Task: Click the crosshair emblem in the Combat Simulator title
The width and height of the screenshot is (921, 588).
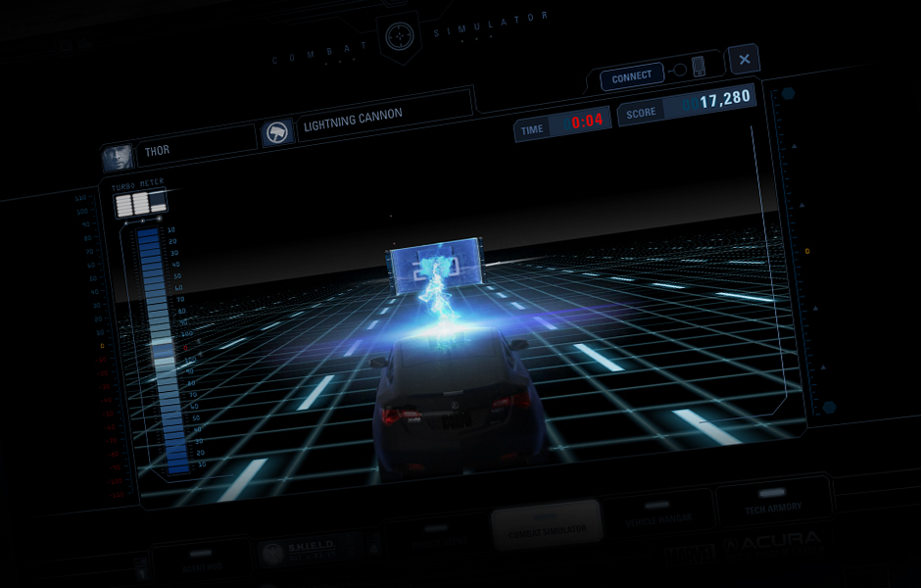Action: [400, 36]
